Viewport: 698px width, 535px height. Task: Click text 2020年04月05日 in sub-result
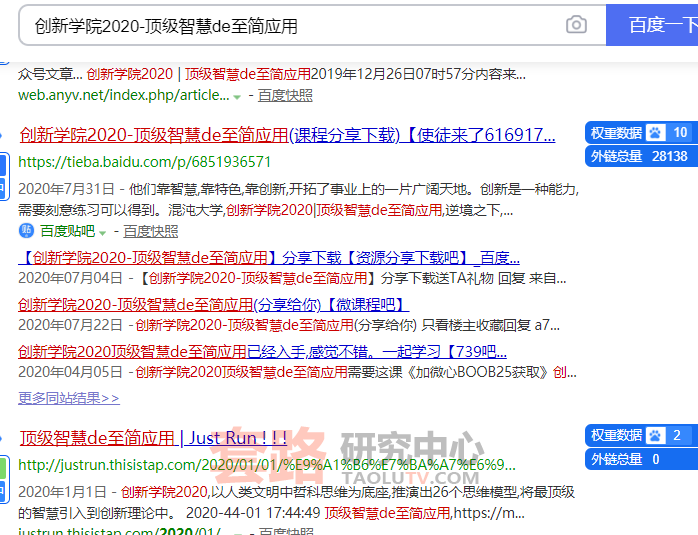pos(70,372)
